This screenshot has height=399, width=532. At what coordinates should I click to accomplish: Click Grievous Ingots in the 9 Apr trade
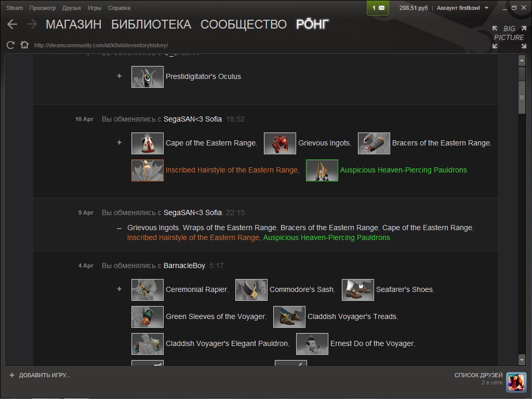click(153, 228)
